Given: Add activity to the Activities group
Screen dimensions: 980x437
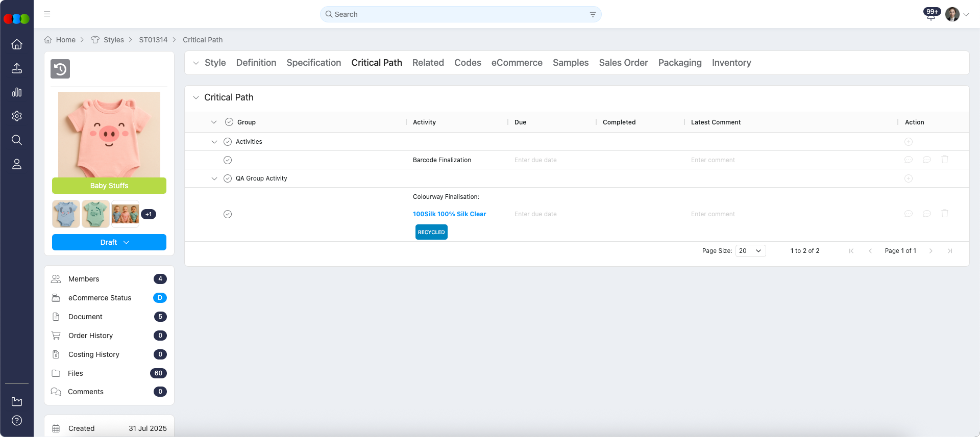Looking at the screenshot, I should coord(908,142).
